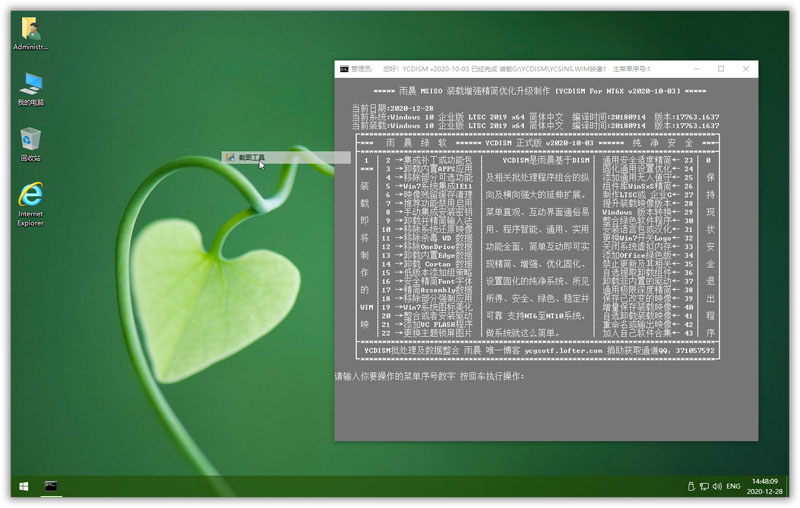Open the network tray icon

(704, 487)
